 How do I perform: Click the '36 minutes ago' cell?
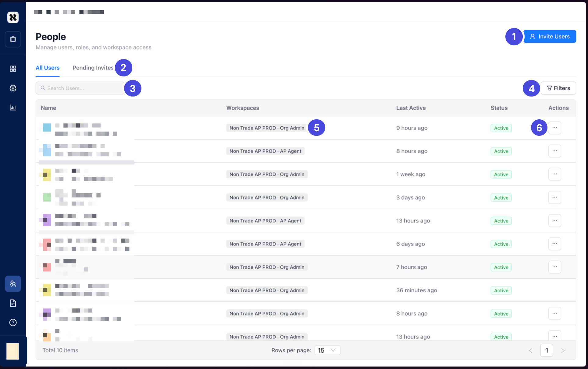[x=417, y=290]
